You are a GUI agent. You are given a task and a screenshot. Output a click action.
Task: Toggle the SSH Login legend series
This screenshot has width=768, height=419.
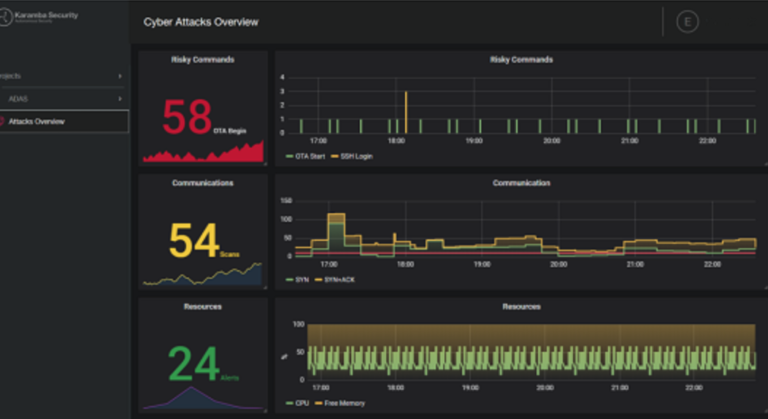pos(351,157)
